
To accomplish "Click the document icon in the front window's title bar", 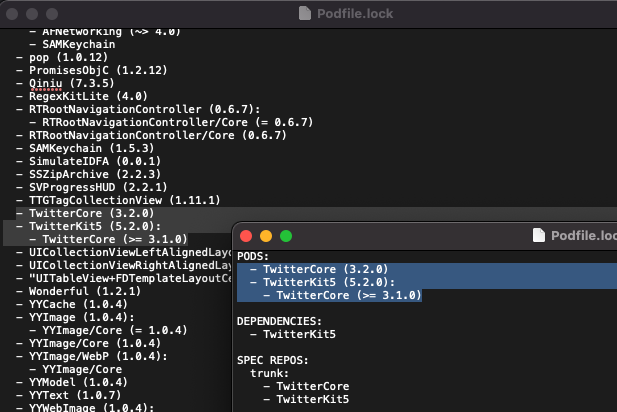I will click(x=539, y=235).
